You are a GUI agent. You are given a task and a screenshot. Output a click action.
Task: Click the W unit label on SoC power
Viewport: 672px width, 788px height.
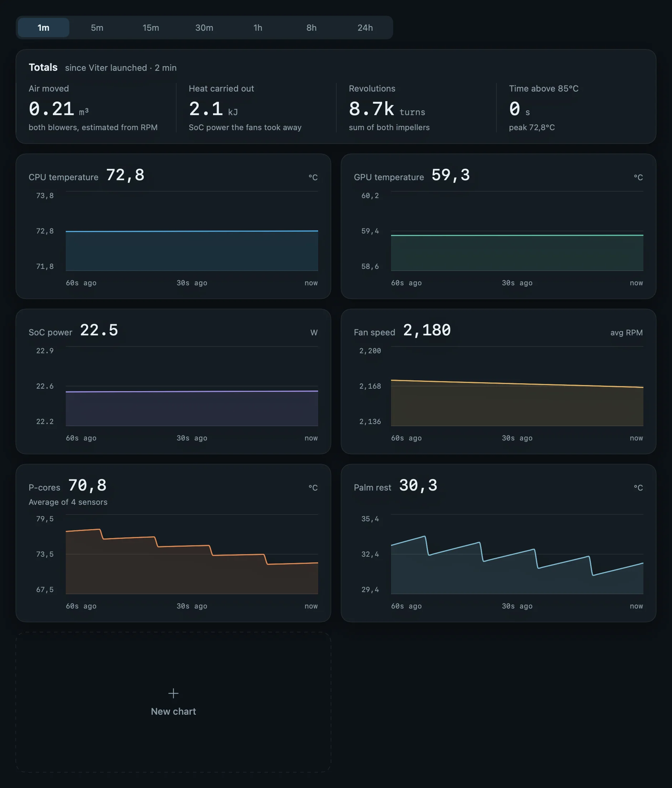(314, 333)
